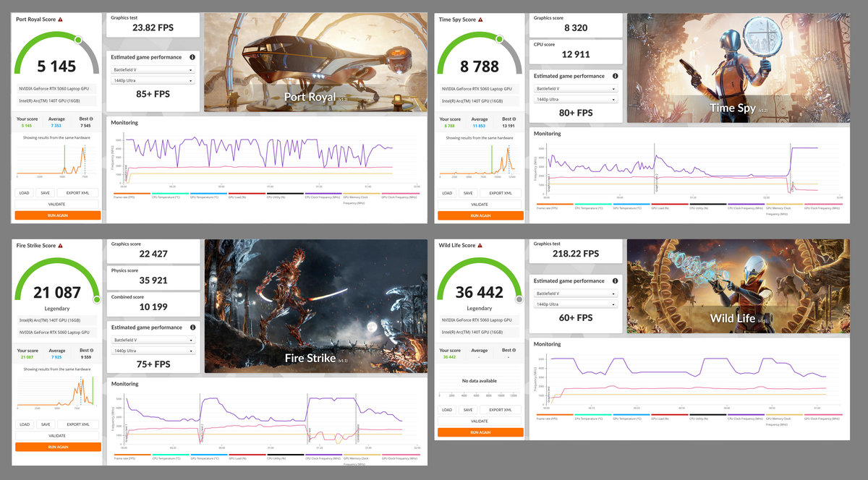The image size is (868, 480).
Task: Click the 12 911 CPU score value
Action: point(576,53)
